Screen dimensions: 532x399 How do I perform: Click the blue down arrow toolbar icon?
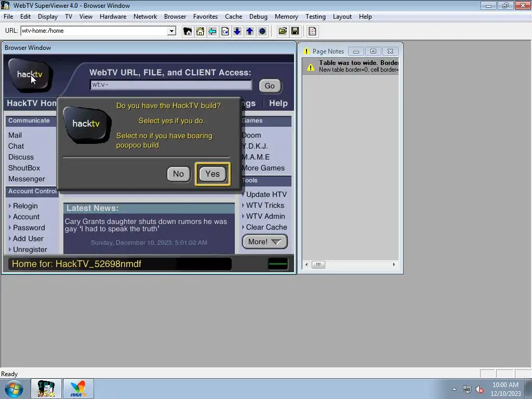tap(237, 31)
